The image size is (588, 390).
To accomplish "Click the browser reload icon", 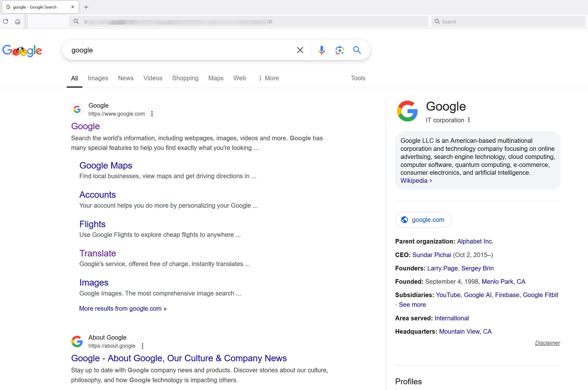I will point(6,22).
